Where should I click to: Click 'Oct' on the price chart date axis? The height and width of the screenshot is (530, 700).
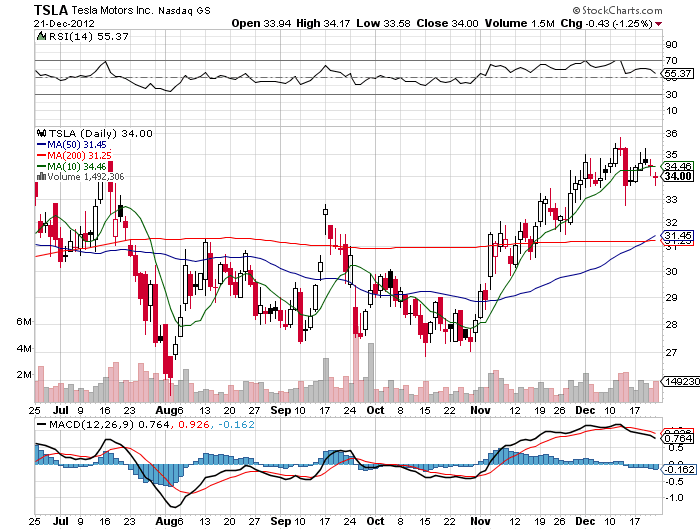375,410
